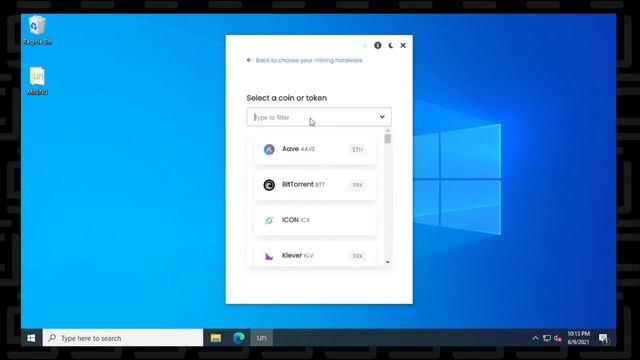Click the arrow icon beside Back link

point(249,60)
